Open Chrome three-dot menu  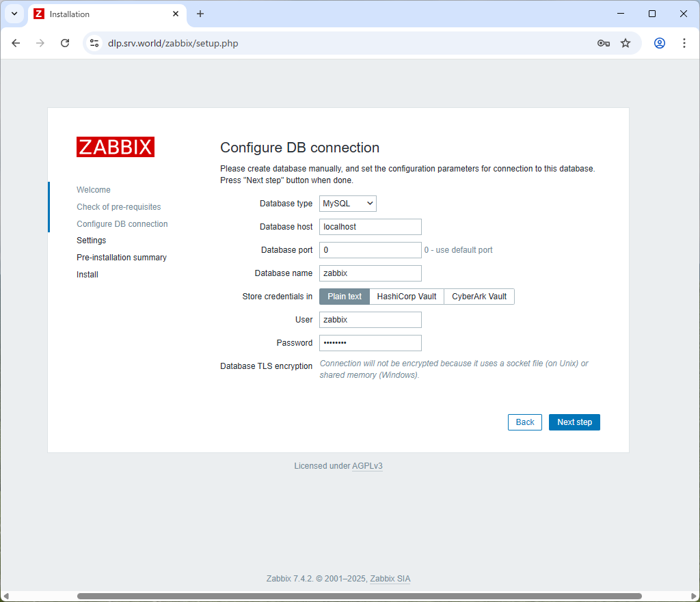pos(684,43)
